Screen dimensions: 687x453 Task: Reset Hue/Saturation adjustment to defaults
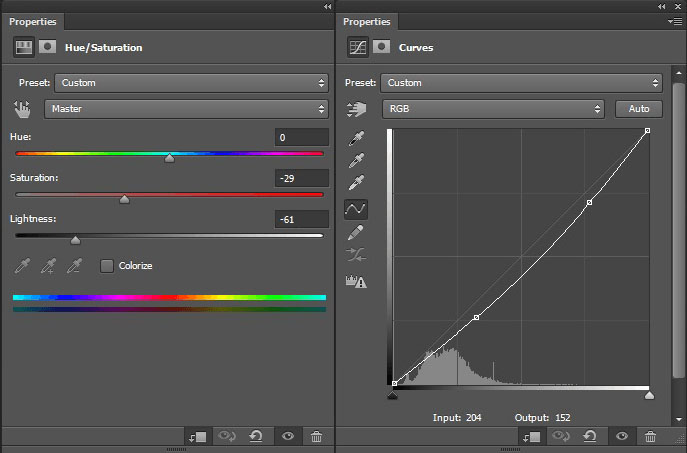[255, 436]
